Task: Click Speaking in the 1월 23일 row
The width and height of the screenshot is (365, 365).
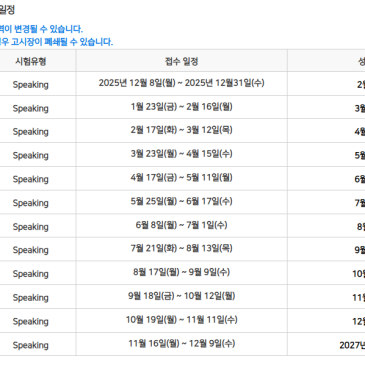Action: 31,108
